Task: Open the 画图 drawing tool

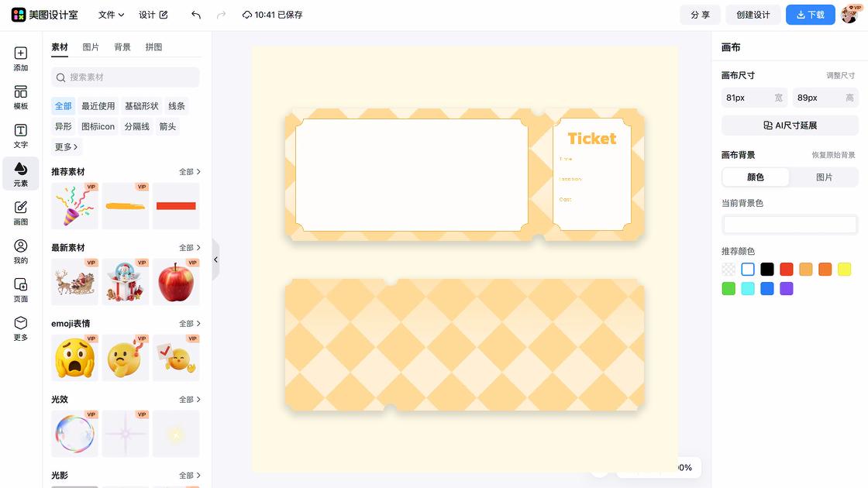Action: (21, 213)
